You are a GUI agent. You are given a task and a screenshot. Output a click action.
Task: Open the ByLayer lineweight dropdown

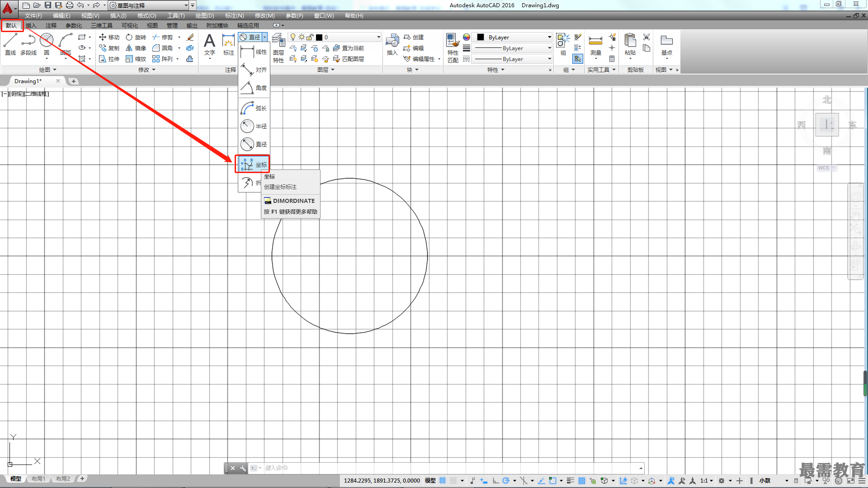point(550,48)
